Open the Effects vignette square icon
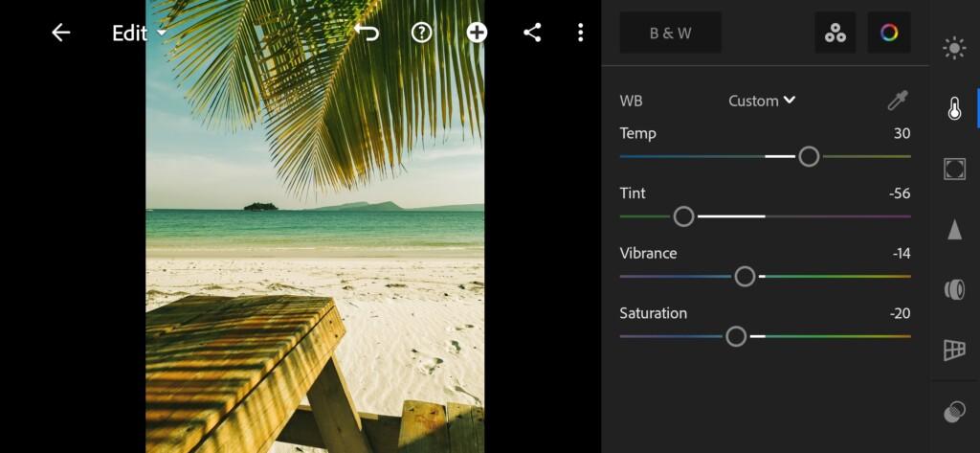Screen dimensions: 980x453 [x=954, y=169]
